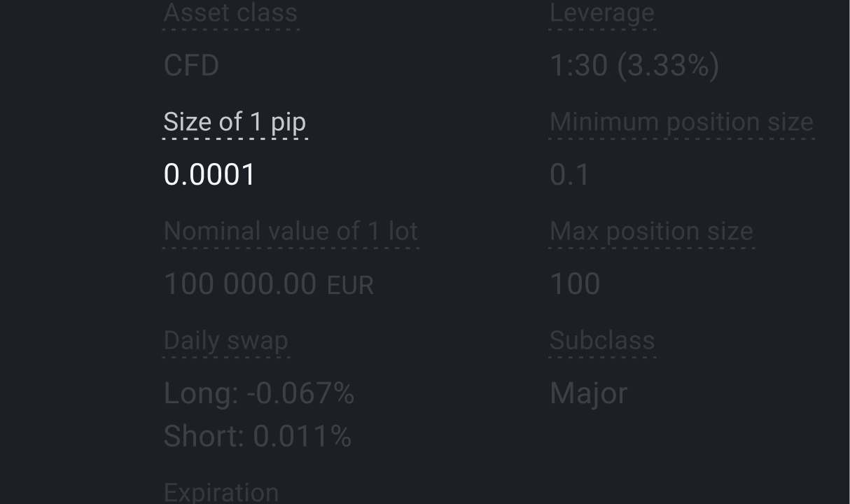This screenshot has height=504, width=850.
Task: Select the value under Max position size
Action: coord(575,284)
